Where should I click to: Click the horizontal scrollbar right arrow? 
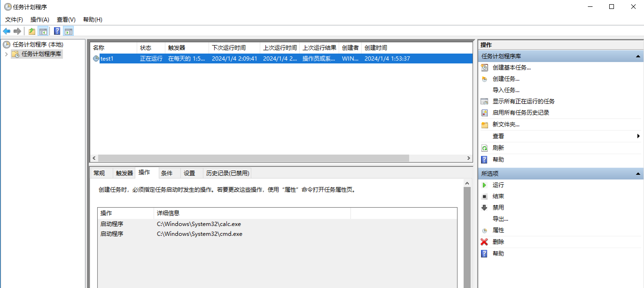pyautogui.click(x=468, y=158)
